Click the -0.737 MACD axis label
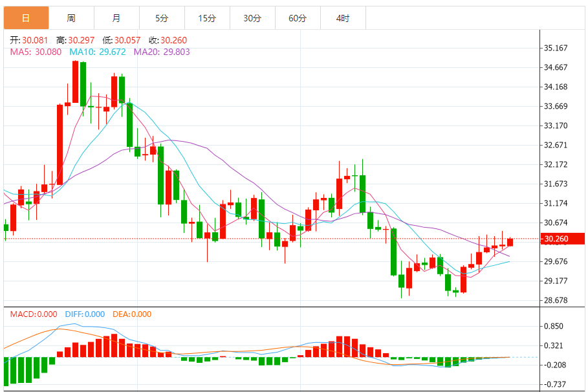The height and width of the screenshot is (392, 588). click(554, 384)
